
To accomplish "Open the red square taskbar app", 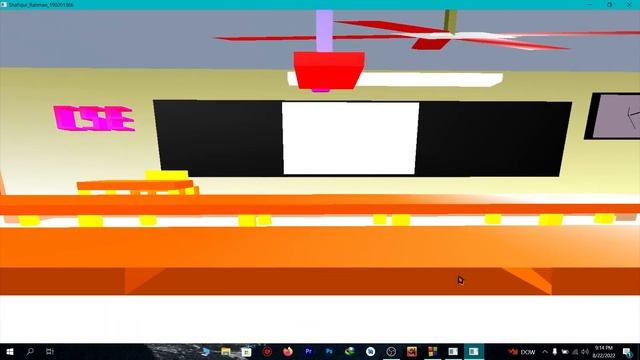I will pyautogui.click(x=412, y=351).
